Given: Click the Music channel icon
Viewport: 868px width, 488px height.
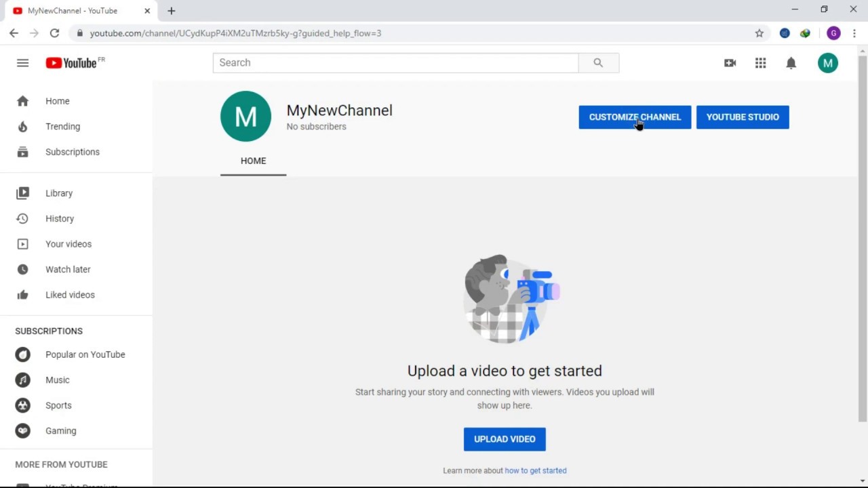Looking at the screenshot, I should (22, 380).
